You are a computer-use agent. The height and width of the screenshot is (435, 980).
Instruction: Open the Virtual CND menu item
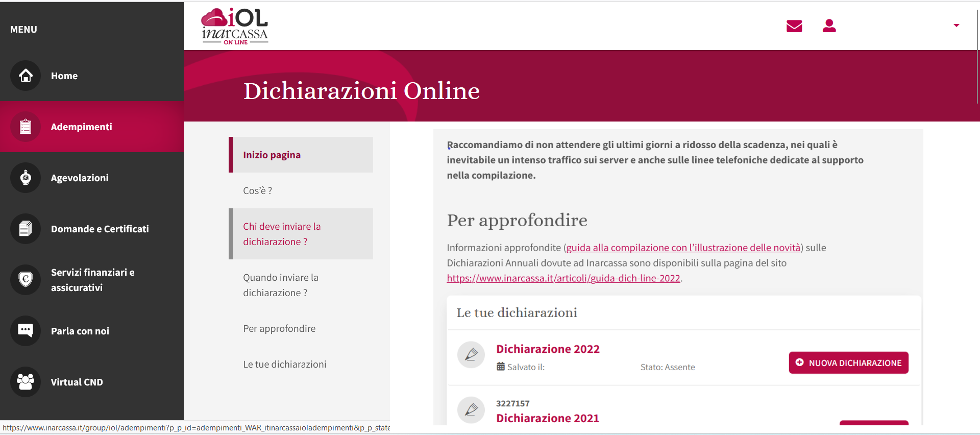click(92, 382)
